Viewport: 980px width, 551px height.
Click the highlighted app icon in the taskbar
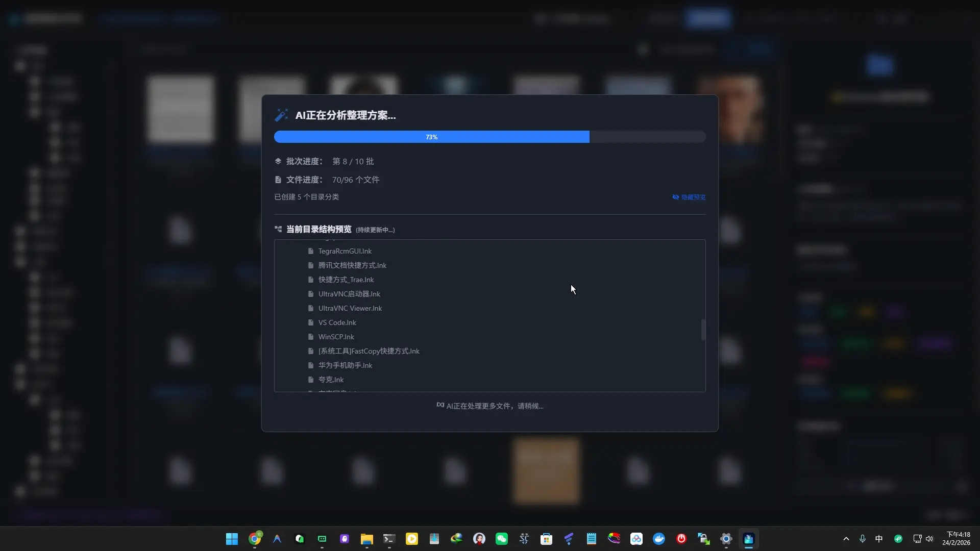tap(749, 539)
